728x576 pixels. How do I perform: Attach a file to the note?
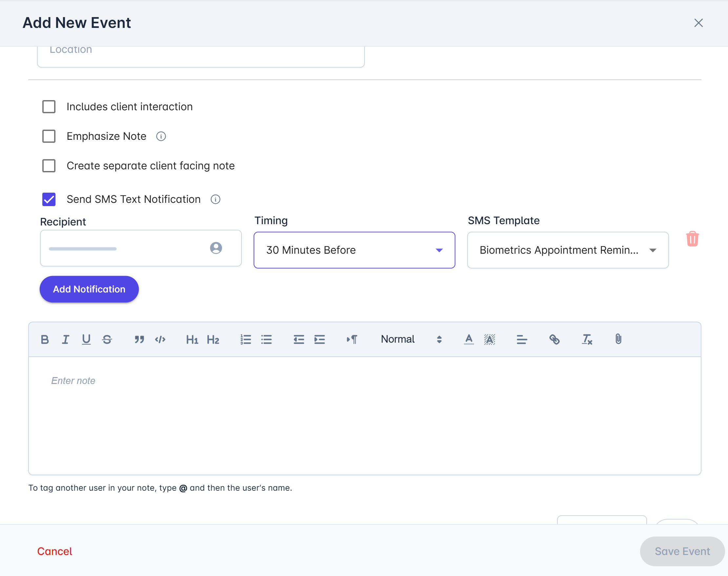(618, 339)
